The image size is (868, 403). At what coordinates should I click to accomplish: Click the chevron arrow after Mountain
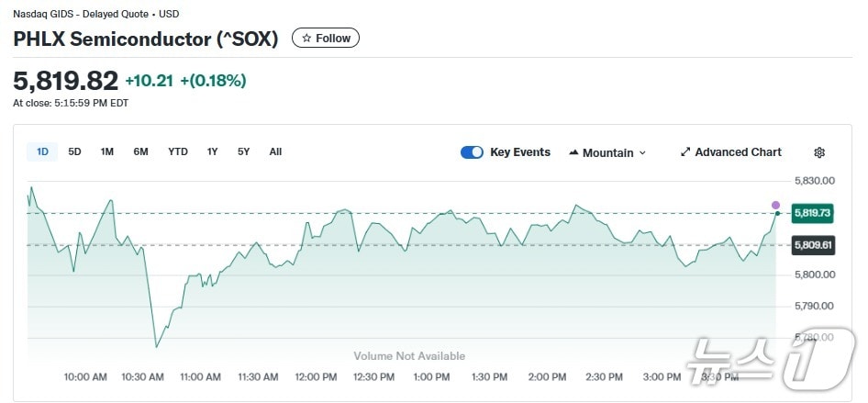click(642, 153)
